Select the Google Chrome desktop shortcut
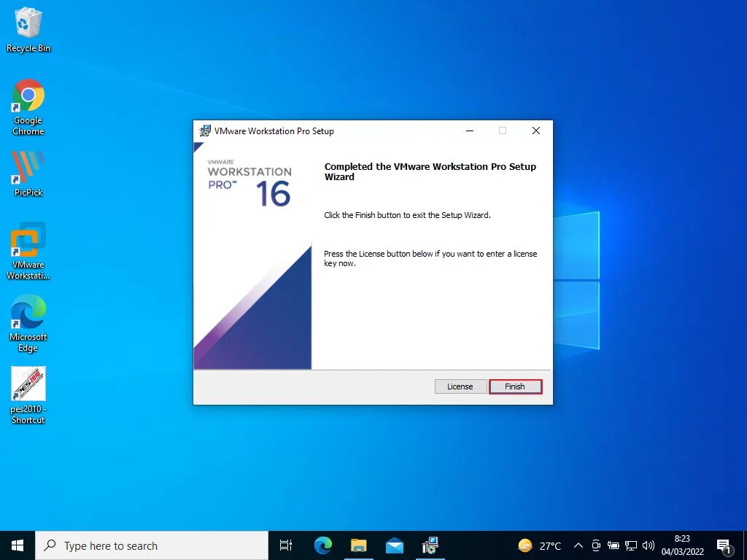Screen dimensions: 747x560 [x=28, y=107]
